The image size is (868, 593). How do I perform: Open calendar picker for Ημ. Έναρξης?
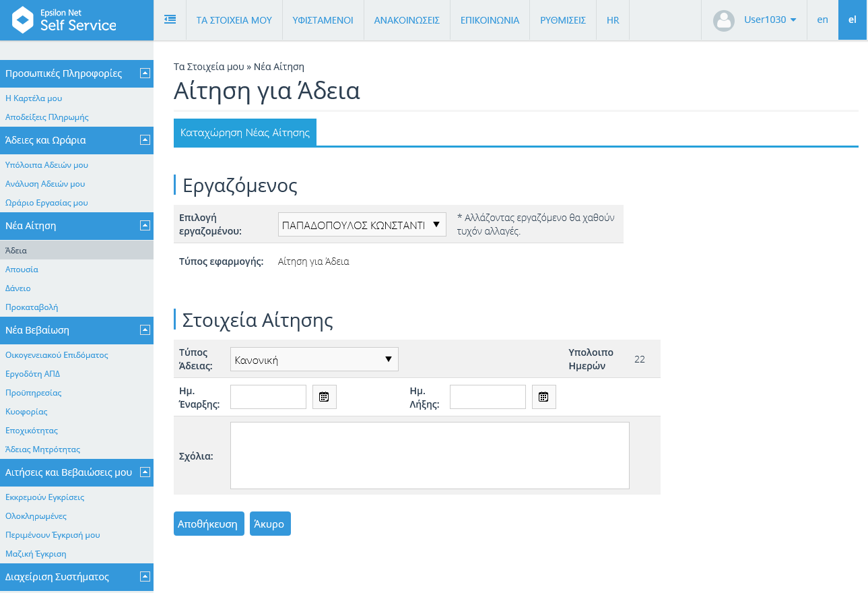tap(325, 397)
